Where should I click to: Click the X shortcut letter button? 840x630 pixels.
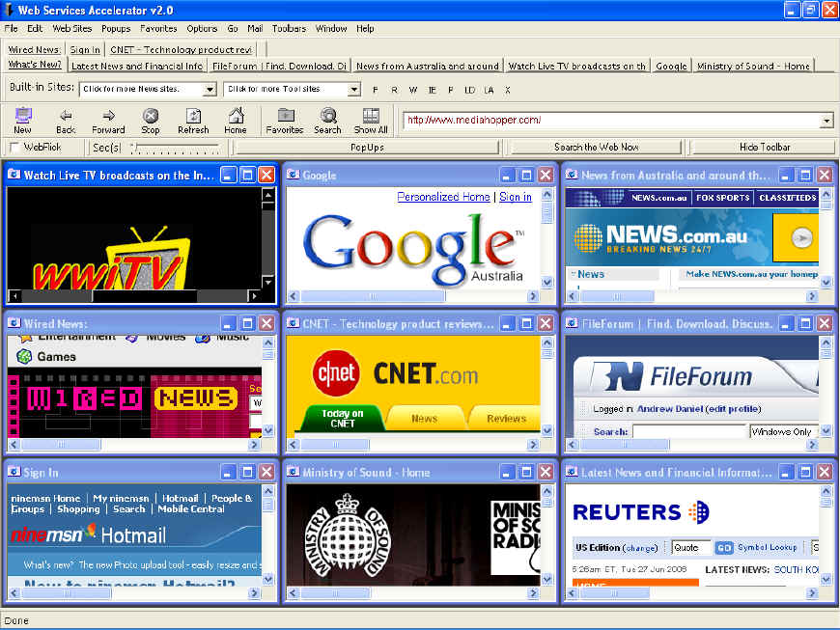[x=507, y=90]
